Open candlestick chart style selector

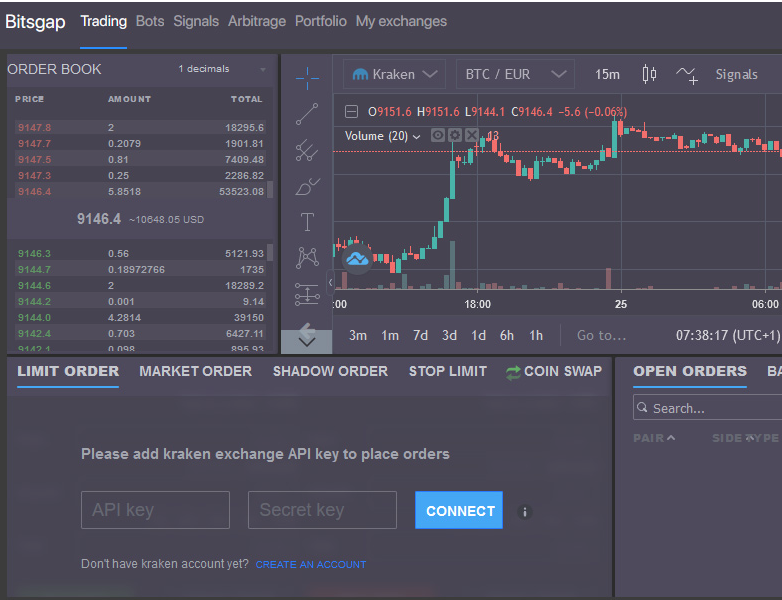pos(649,74)
